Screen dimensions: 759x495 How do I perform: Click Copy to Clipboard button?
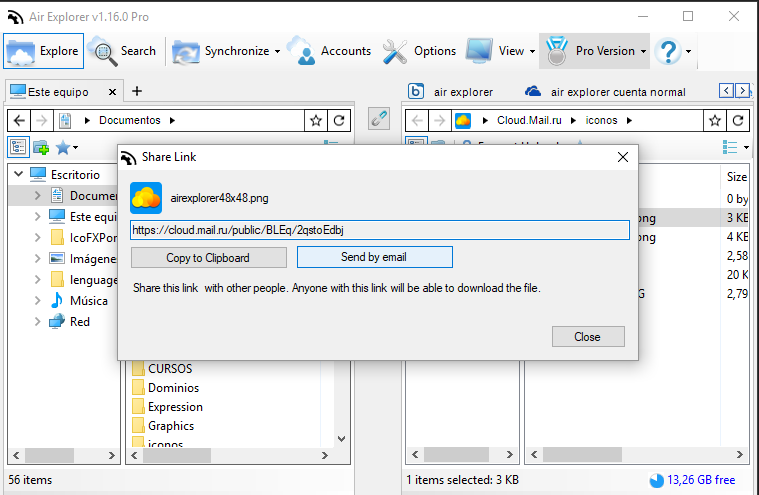click(209, 257)
